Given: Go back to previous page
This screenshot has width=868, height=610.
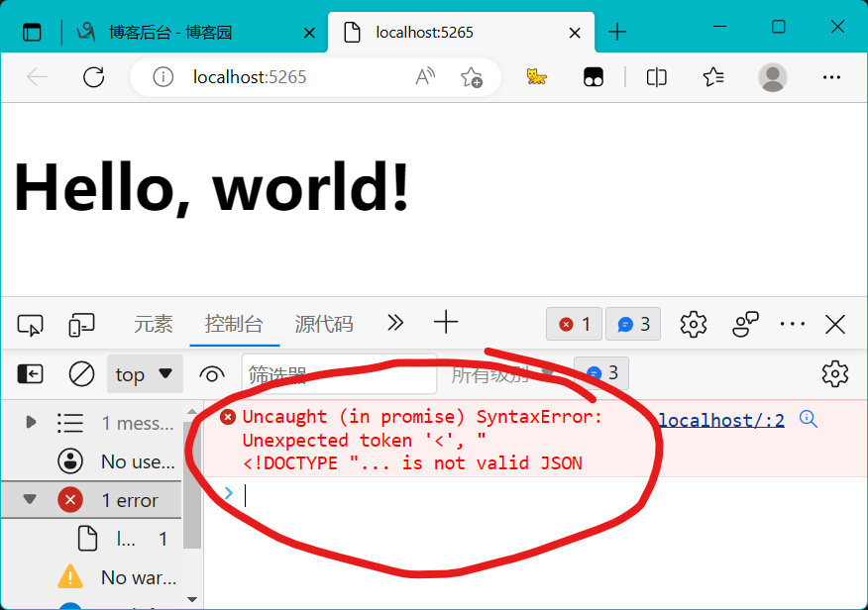Looking at the screenshot, I should (37, 77).
